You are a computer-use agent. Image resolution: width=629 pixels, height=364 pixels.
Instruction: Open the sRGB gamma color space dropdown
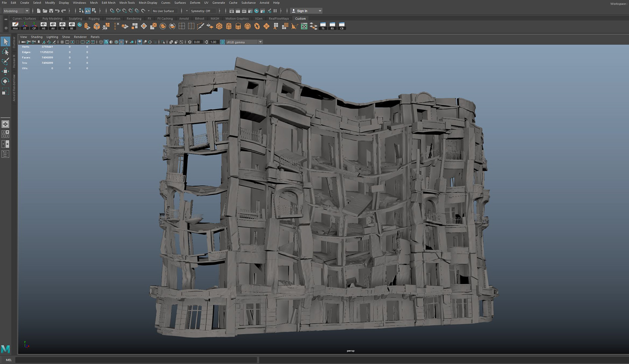tap(244, 42)
